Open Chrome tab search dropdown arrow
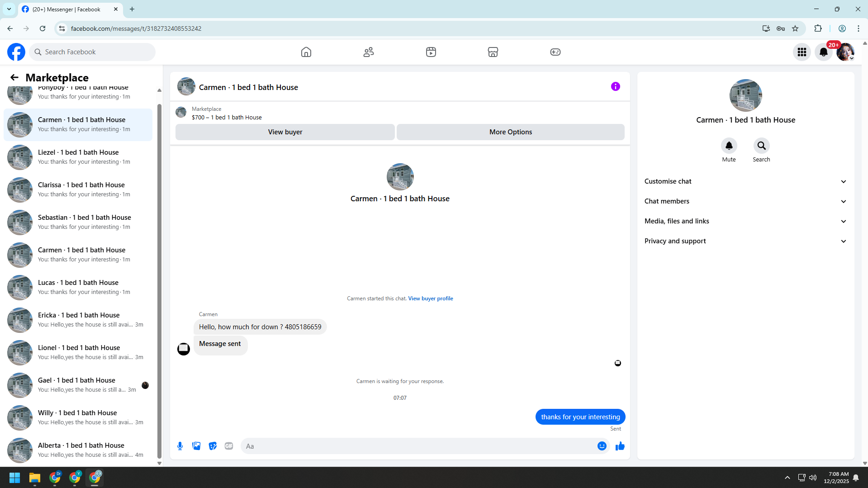The width and height of the screenshot is (868, 488). (9, 9)
